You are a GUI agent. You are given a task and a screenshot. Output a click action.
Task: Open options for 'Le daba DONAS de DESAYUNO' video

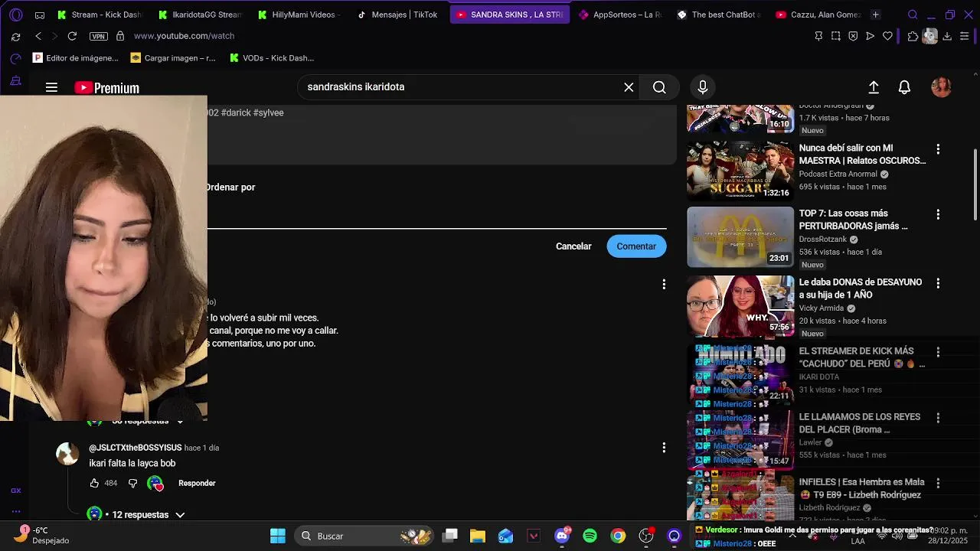(938, 283)
